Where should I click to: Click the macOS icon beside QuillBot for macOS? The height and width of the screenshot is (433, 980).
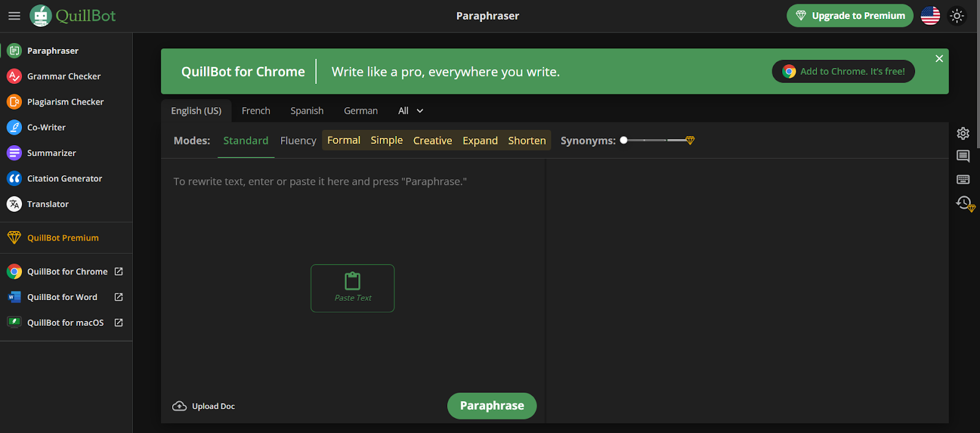tap(14, 322)
